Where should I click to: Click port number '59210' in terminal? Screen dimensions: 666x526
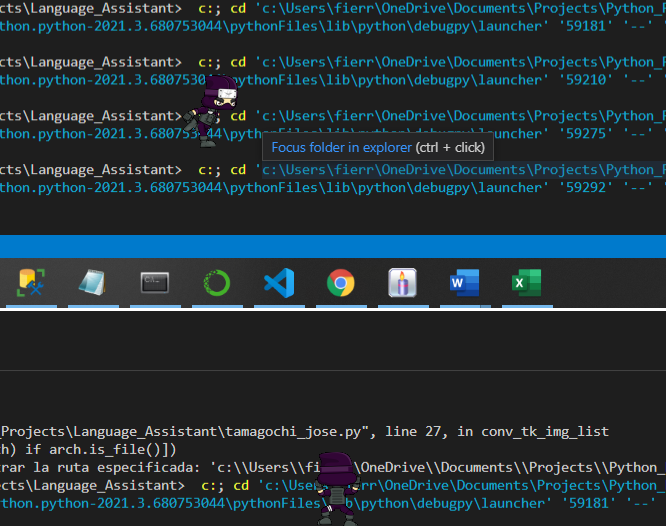pos(586,80)
